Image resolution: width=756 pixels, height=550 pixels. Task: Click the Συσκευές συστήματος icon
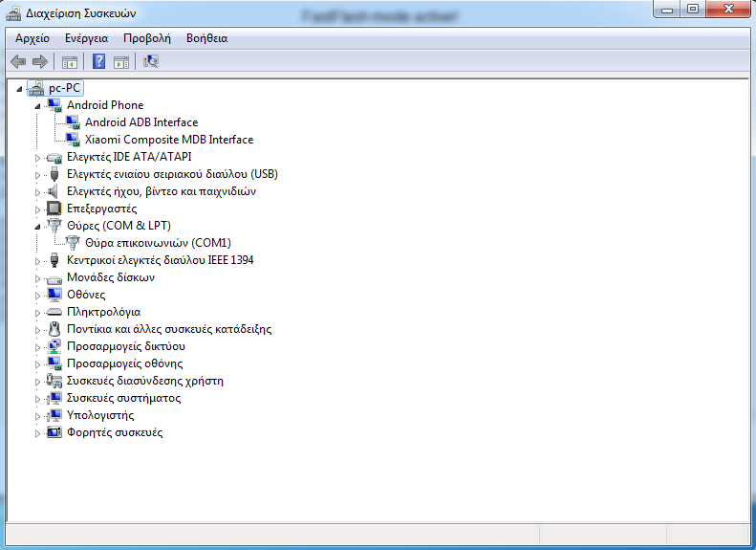coord(54,398)
